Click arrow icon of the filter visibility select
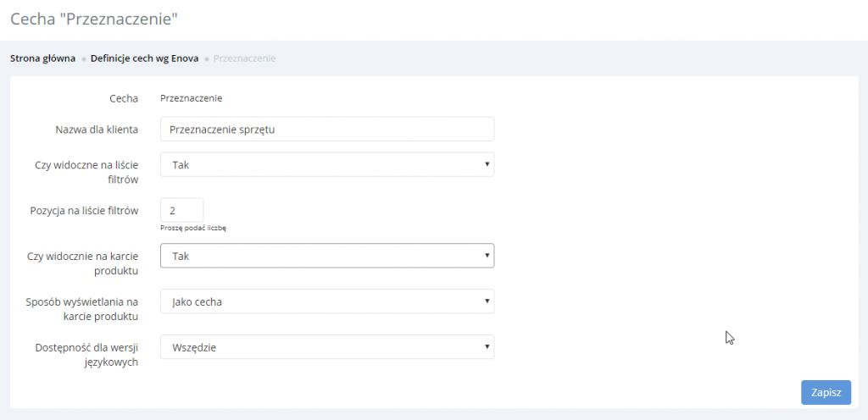The image size is (868, 420). click(487, 164)
